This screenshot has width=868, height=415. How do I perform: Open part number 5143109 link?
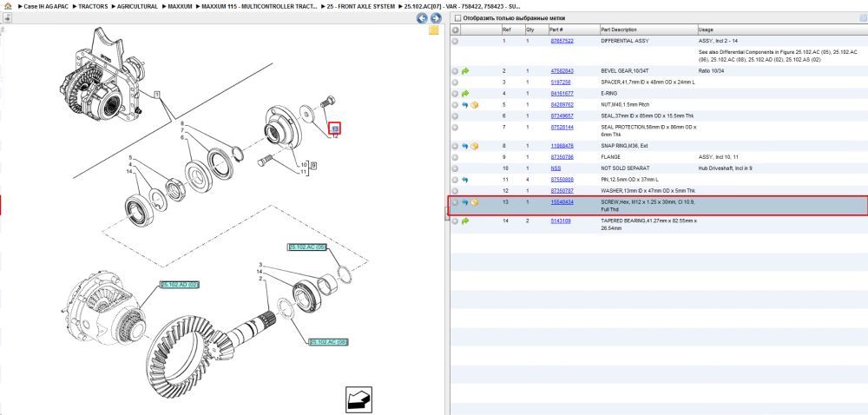coord(561,221)
